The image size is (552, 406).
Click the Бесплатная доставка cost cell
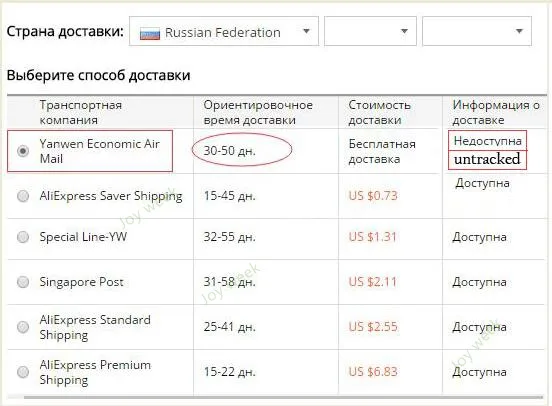click(382, 151)
